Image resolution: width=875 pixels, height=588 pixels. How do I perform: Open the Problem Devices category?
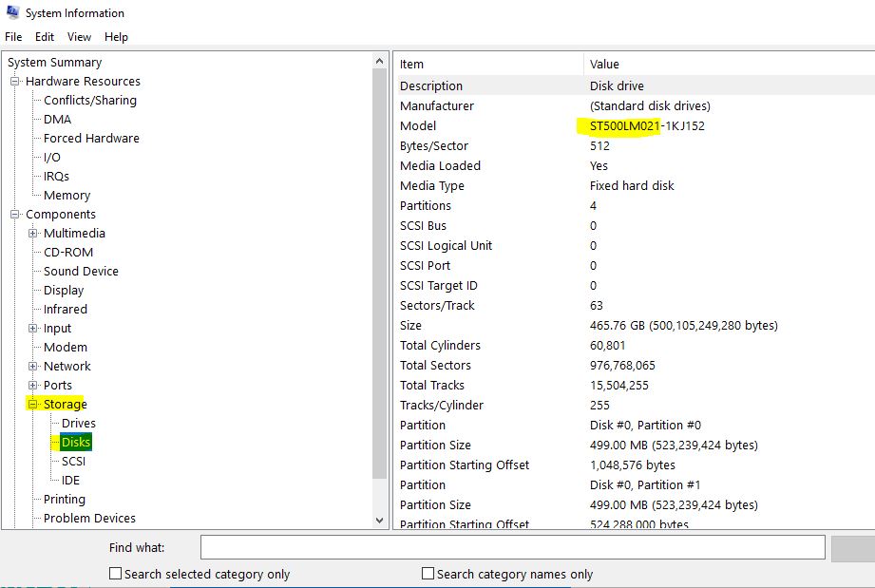(92, 518)
